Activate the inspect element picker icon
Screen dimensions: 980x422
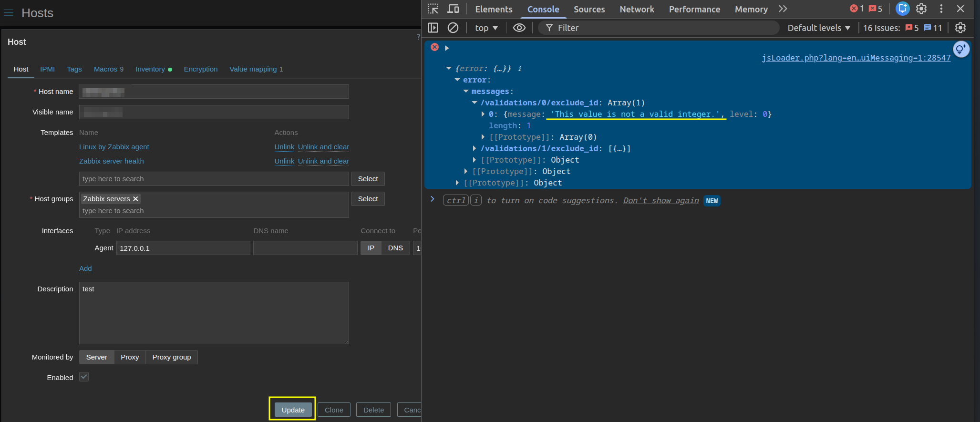tap(433, 9)
